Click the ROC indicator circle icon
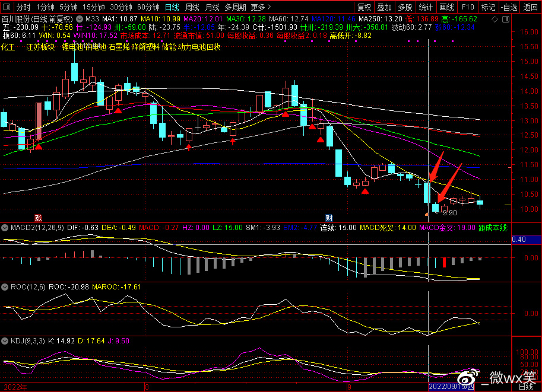The width and height of the screenshot is (542, 392). point(5,286)
